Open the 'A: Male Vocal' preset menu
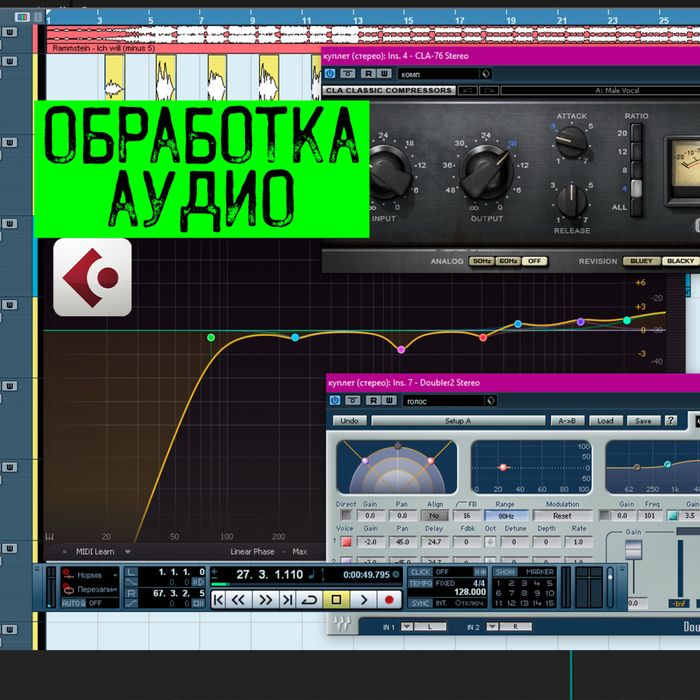The height and width of the screenshot is (700, 700). coord(600,91)
